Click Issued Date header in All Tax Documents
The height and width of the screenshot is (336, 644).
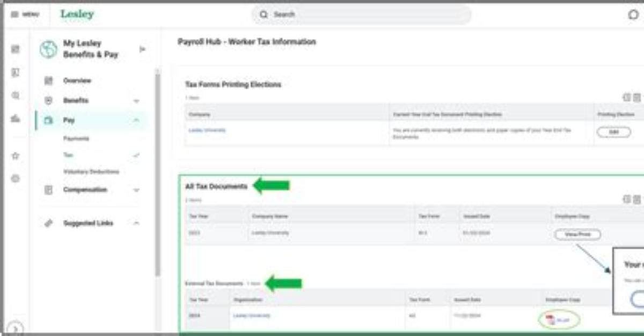[x=477, y=215]
